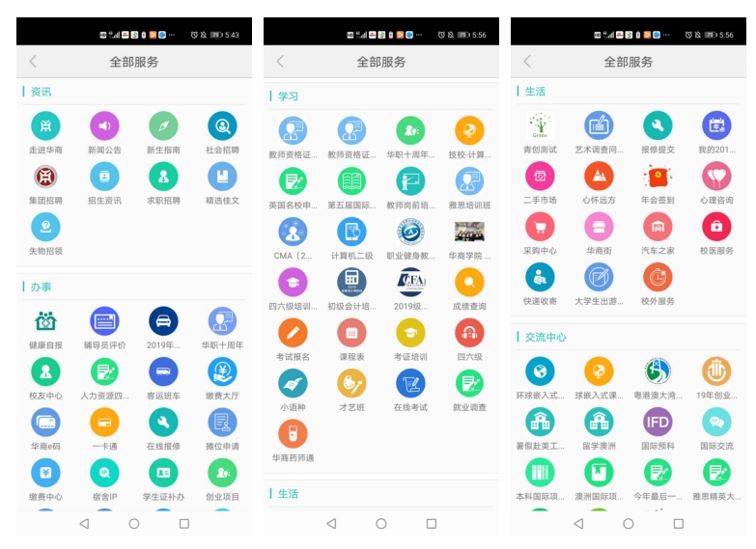Open the 健康自报 health report icon
756x549 pixels.
tap(45, 321)
